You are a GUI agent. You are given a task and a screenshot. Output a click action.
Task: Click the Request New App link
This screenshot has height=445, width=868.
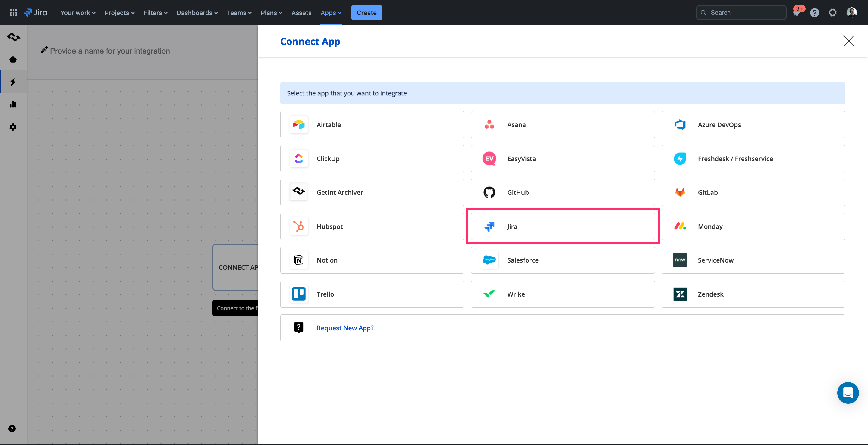[x=345, y=328]
